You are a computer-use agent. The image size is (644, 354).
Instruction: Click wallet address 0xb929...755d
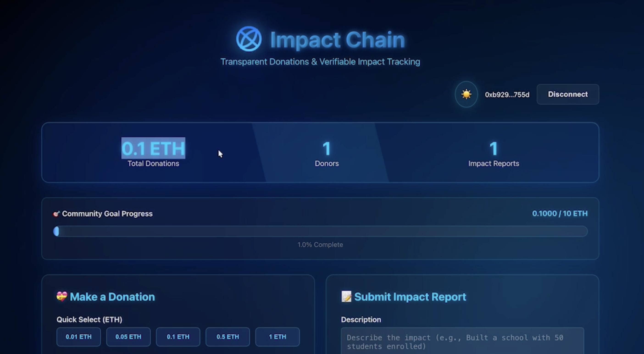tap(507, 95)
